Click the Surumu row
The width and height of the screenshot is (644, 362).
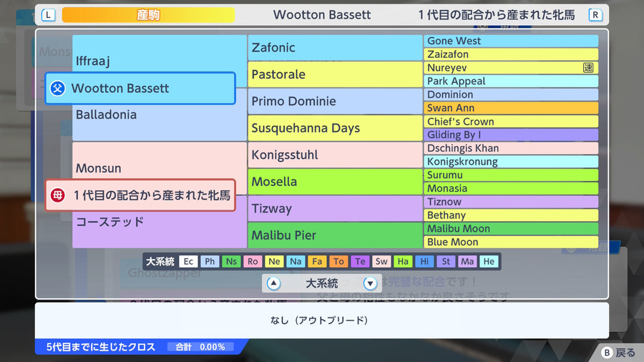511,175
